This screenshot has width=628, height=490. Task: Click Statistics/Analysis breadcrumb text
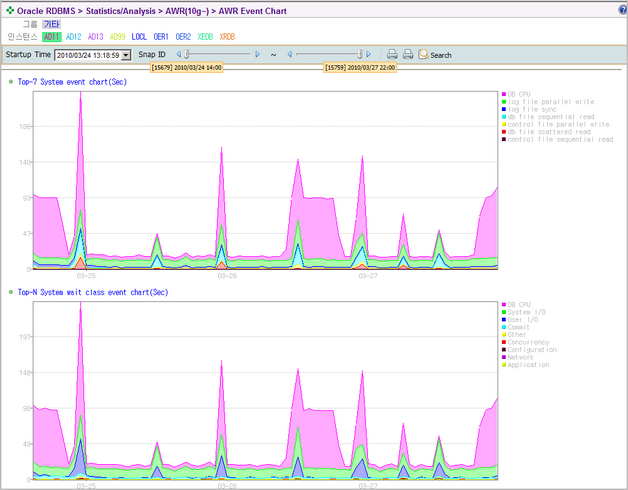tap(121, 11)
